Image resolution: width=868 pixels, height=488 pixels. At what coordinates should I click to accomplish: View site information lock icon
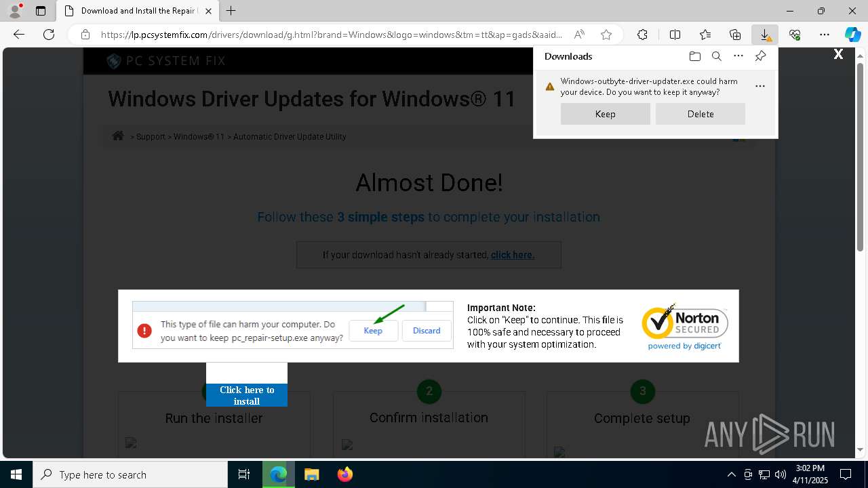[85, 35]
